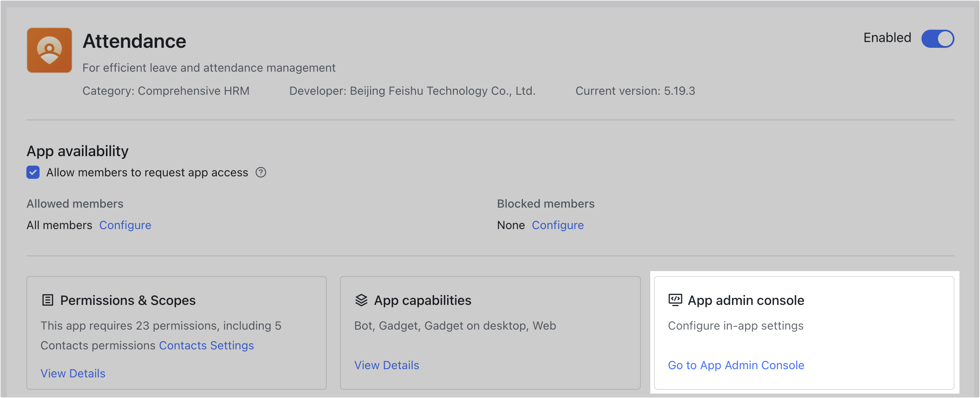
Task: Disable the Attendance app via Enabled toggle
Action: [938, 38]
